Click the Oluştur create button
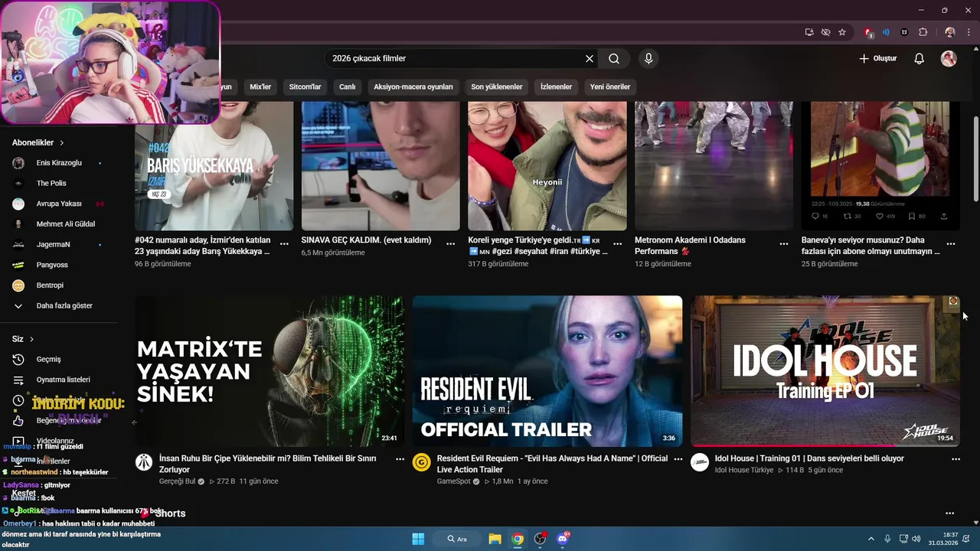Screen dimensions: 980x551 pos(877,58)
